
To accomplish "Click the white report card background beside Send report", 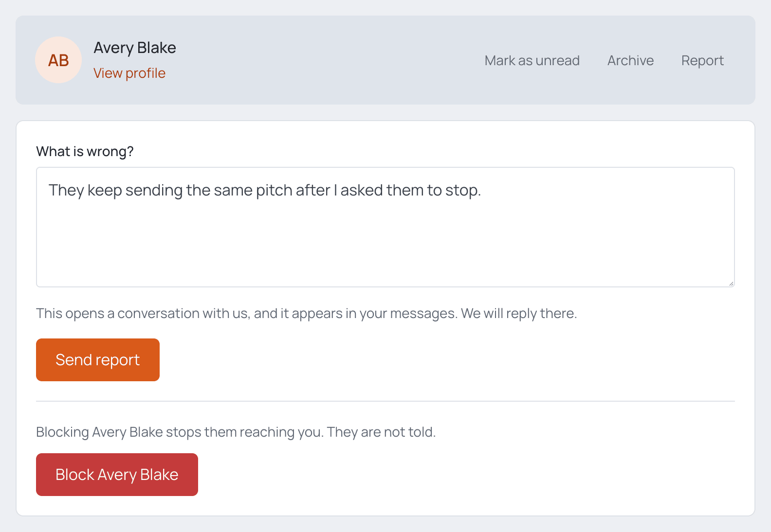I will click(x=438, y=360).
